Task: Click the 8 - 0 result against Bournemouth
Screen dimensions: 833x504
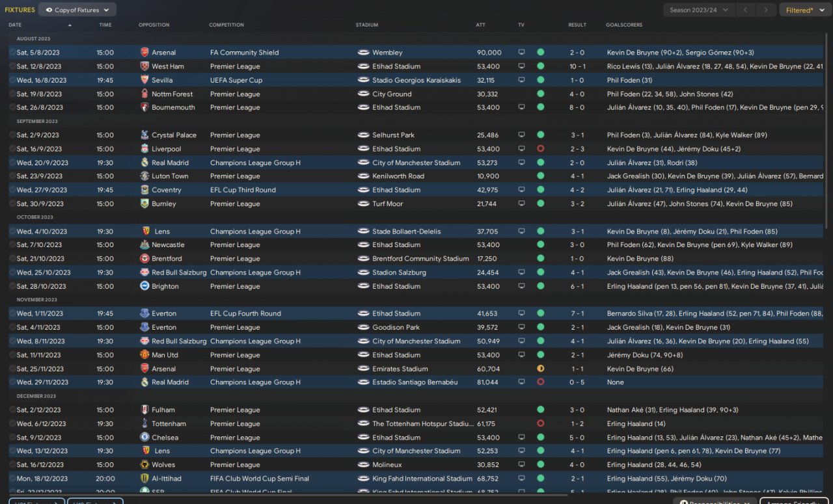Action: (577, 107)
